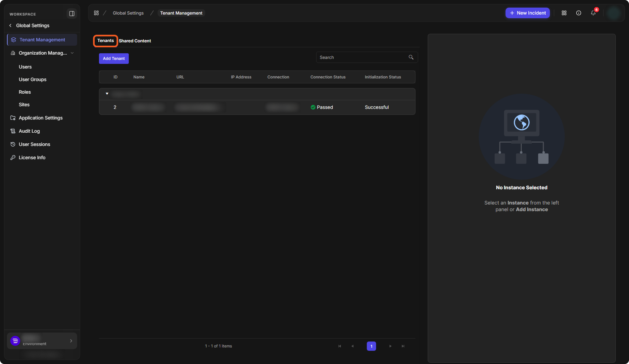Screen dimensions: 629x364
Task: Click the info circle icon in header
Action: pos(579,13)
